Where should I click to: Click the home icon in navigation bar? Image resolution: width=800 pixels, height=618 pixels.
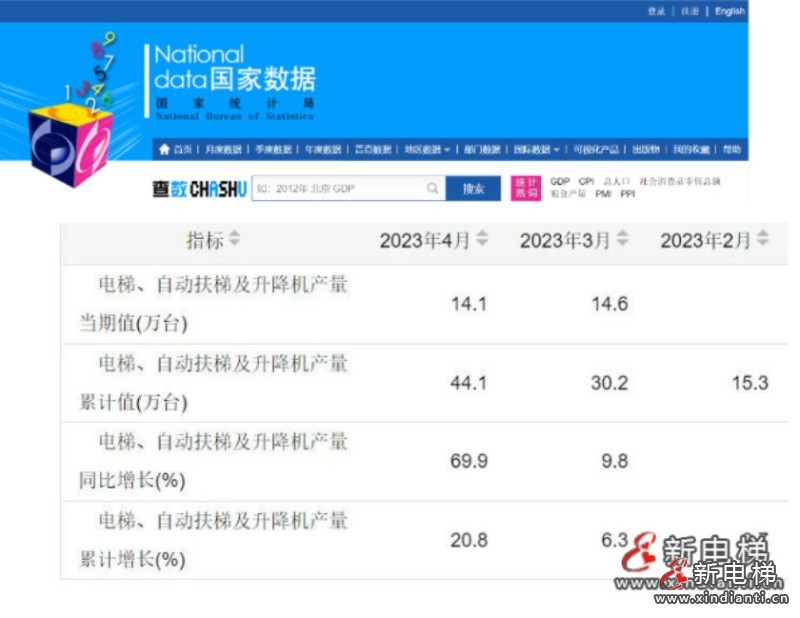164,150
